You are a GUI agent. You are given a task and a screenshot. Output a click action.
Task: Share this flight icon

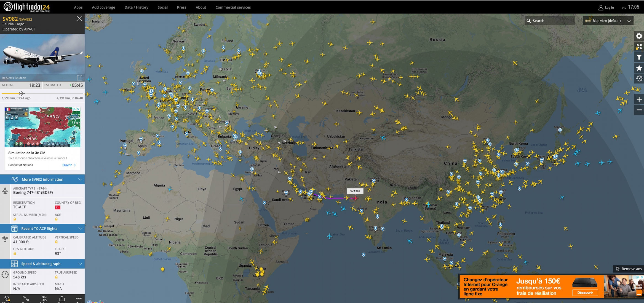pyautogui.click(x=62, y=299)
